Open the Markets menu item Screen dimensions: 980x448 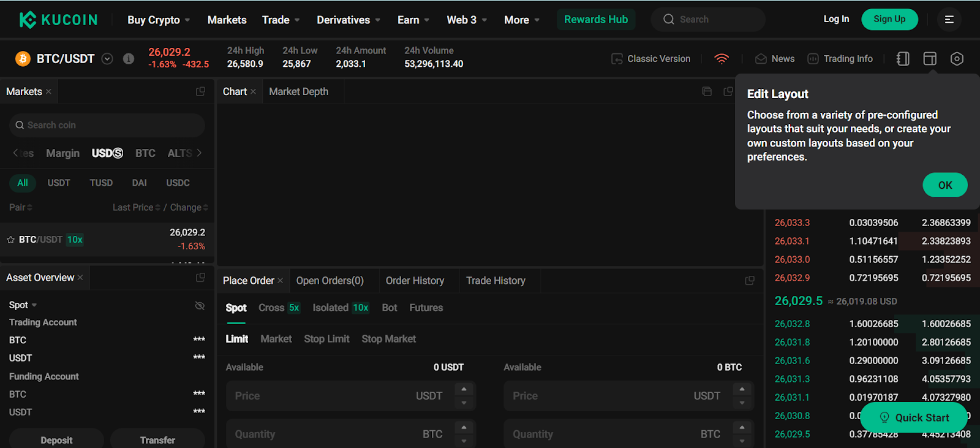[x=227, y=20]
